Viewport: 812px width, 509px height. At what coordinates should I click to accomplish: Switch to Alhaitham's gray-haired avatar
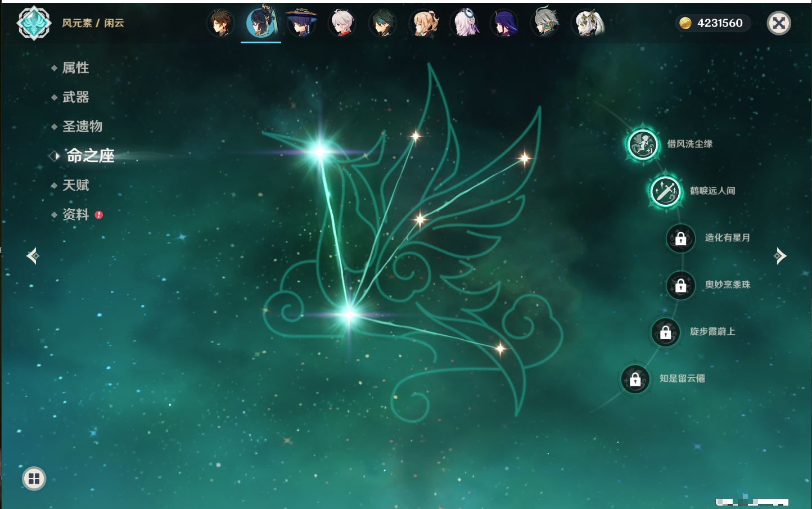point(545,22)
